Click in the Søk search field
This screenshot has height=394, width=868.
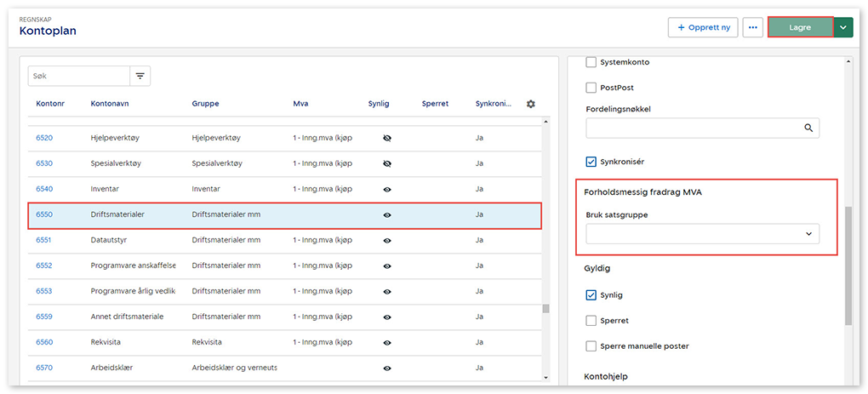point(78,77)
